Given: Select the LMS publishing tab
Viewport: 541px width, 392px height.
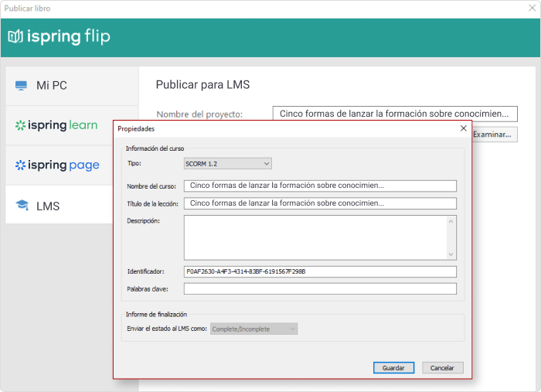Looking at the screenshot, I should (x=60, y=206).
